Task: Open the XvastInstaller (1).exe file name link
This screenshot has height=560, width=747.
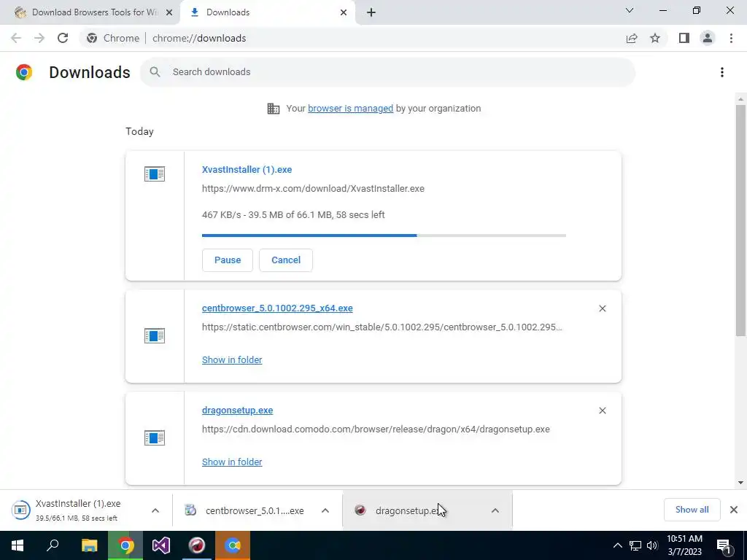Action: coord(247,169)
